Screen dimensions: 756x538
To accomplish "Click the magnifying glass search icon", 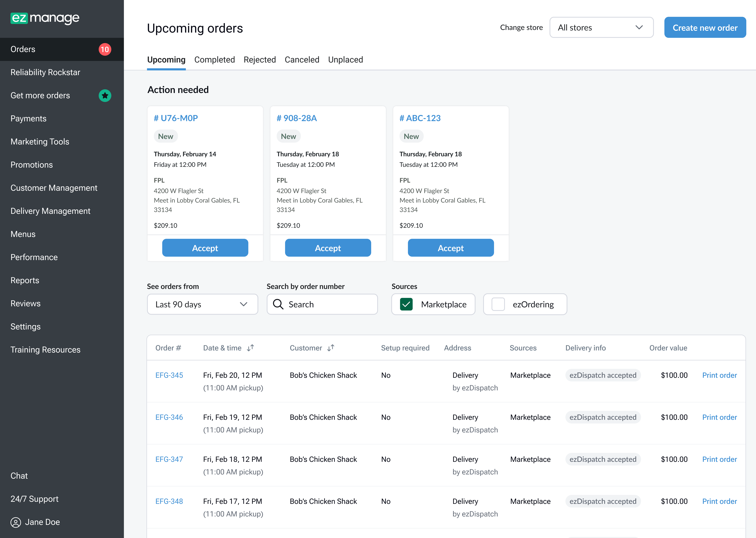I will 278,304.
